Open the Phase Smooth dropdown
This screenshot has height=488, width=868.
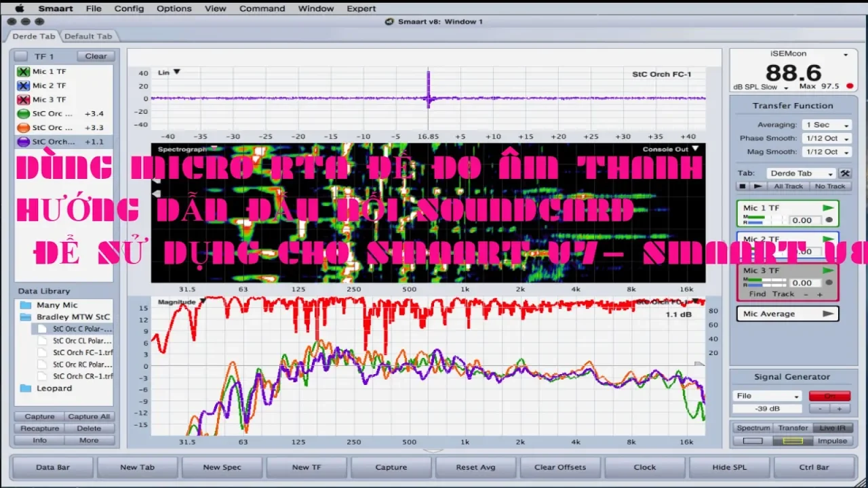coord(826,138)
